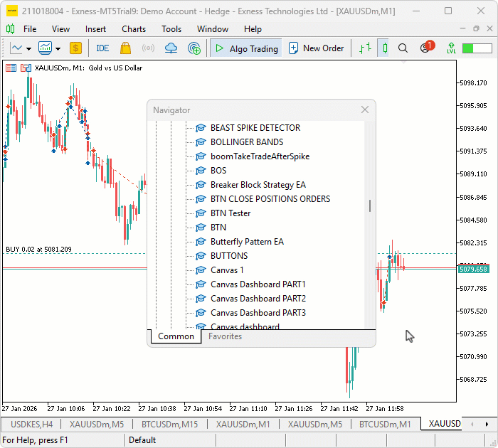498x448 pixels.
Task: Select Canvas Dashboard PART3
Action: pos(258,313)
